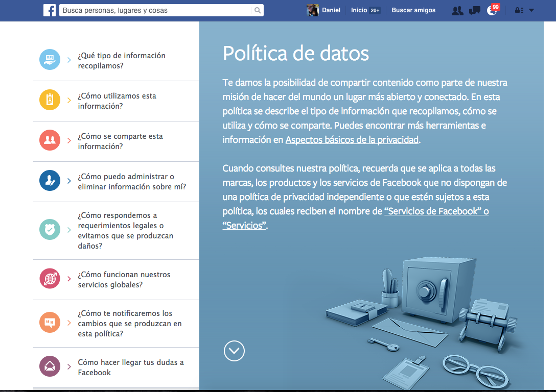
Task: Click Daniel's profile picture thumbnail
Action: point(312,10)
